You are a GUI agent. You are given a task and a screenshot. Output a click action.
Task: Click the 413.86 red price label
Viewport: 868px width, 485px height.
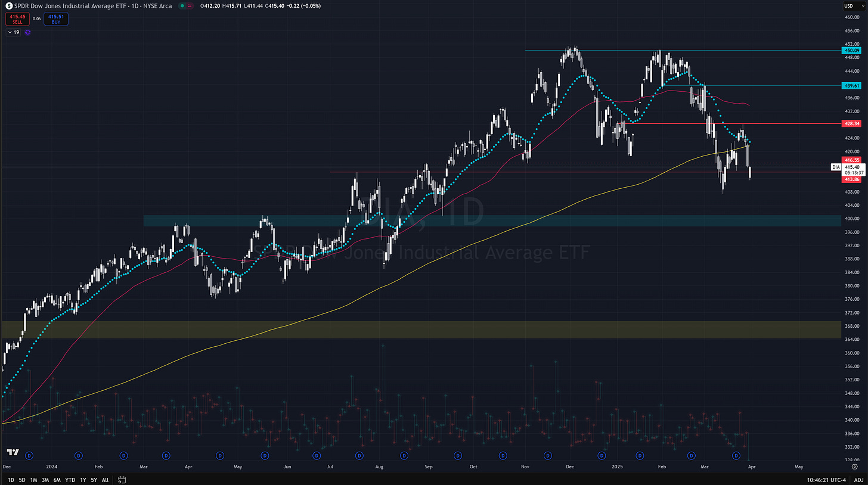tap(852, 179)
